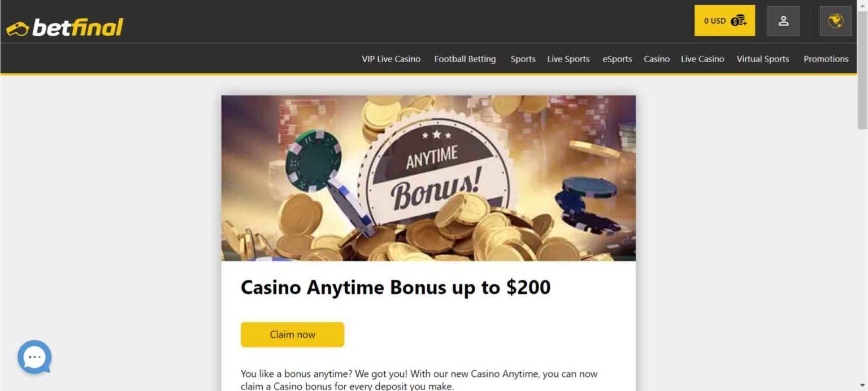
Task: Click the Anytime Bonus banner image
Action: tap(428, 178)
